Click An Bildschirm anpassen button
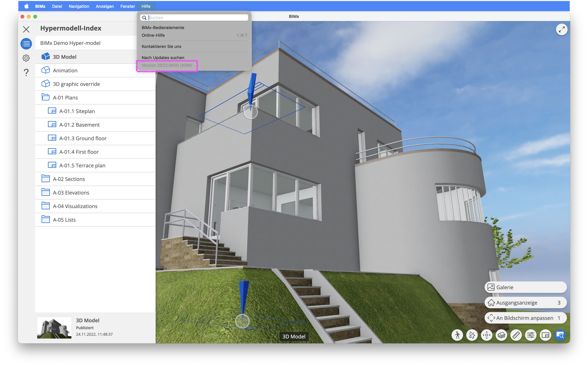588x367 pixels. (x=526, y=318)
